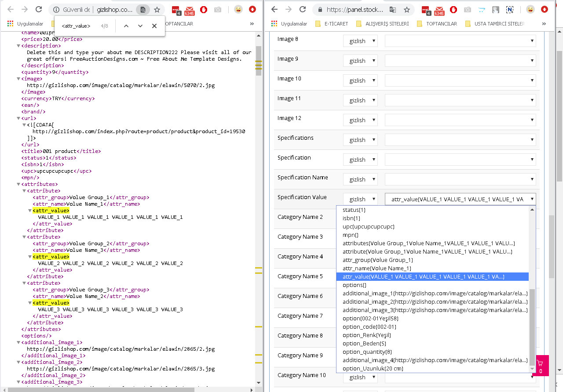The height and width of the screenshot is (392, 563).
Task: Open the TOPTANCILAR folder in right window
Action: click(437, 24)
